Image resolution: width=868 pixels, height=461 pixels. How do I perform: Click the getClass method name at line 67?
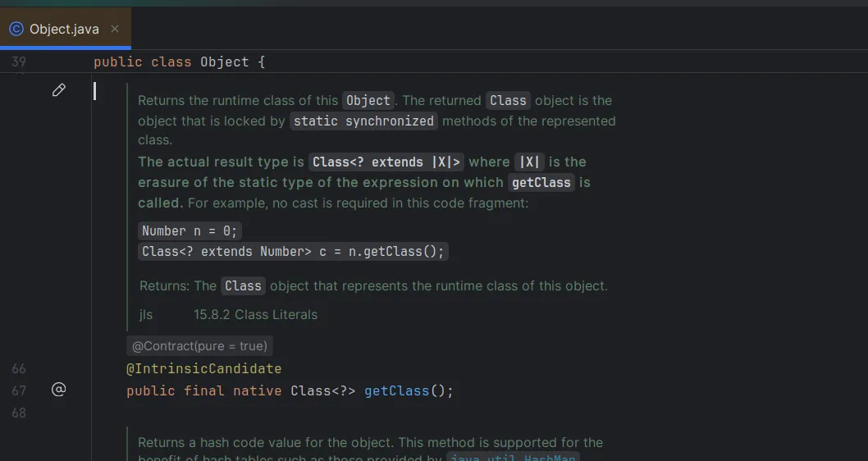[396, 390]
